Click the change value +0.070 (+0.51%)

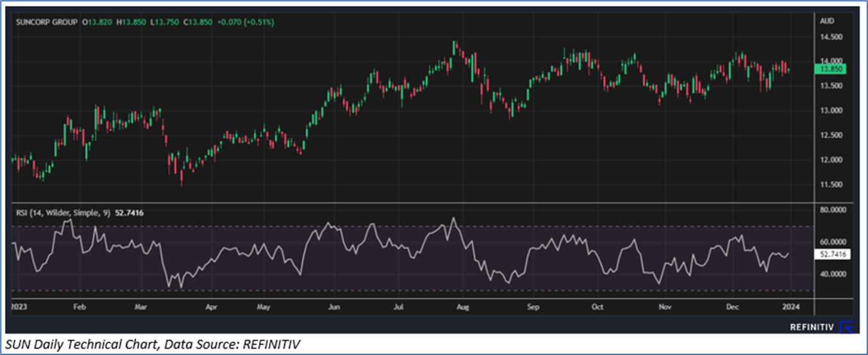pos(247,22)
